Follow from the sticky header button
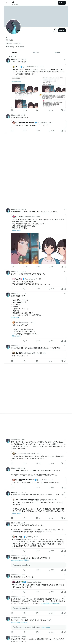Screen dimensions: 72x644 62,3
